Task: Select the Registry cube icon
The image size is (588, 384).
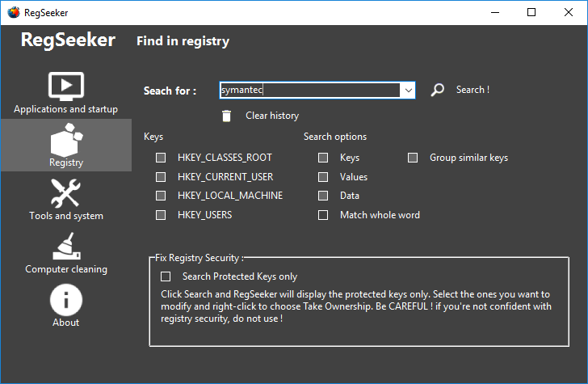Action: [66, 140]
